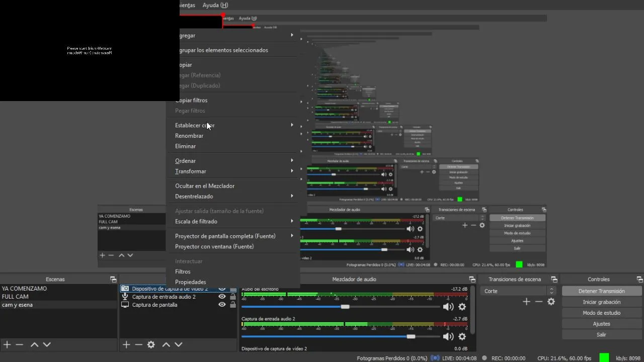Click Audio del escritorio volume slider handle

coord(345,307)
